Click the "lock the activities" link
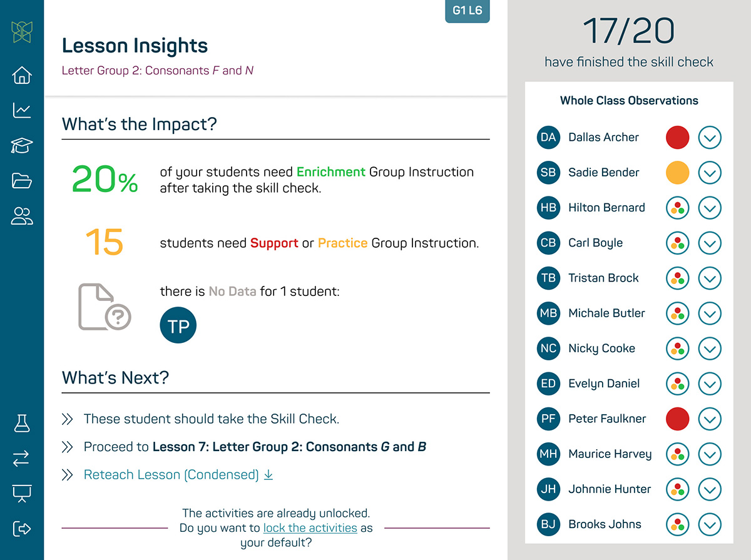751x560 pixels. pyautogui.click(x=310, y=528)
